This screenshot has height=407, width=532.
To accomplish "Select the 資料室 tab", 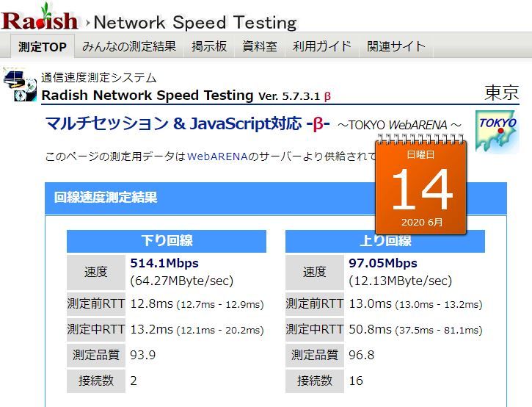I will coord(260,46).
